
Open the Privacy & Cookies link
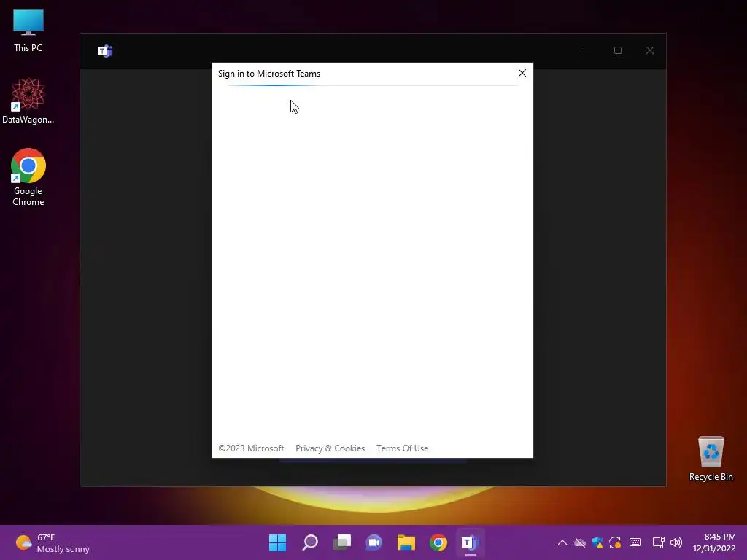(330, 448)
